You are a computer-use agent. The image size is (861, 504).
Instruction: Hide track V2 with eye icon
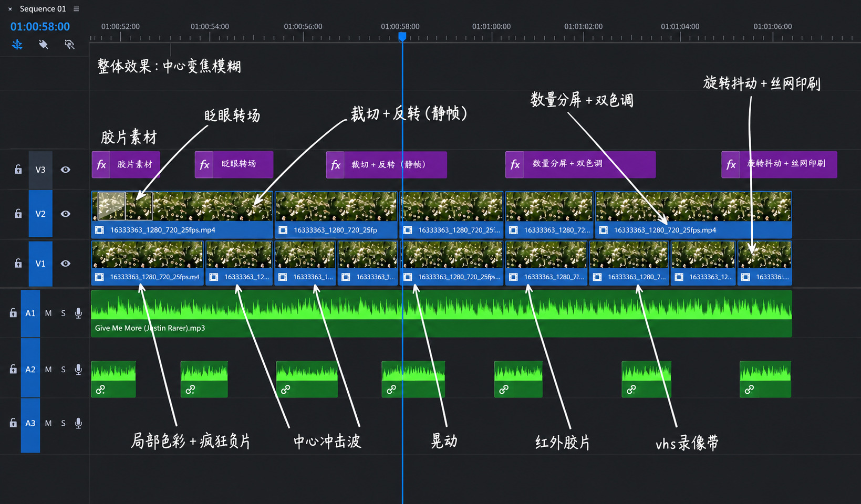click(66, 214)
